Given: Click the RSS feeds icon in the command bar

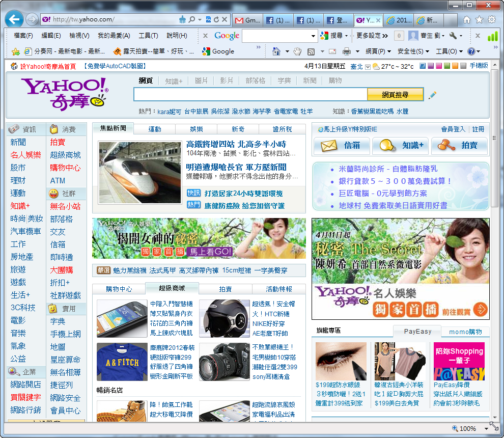Looking at the screenshot, I should point(311,51).
